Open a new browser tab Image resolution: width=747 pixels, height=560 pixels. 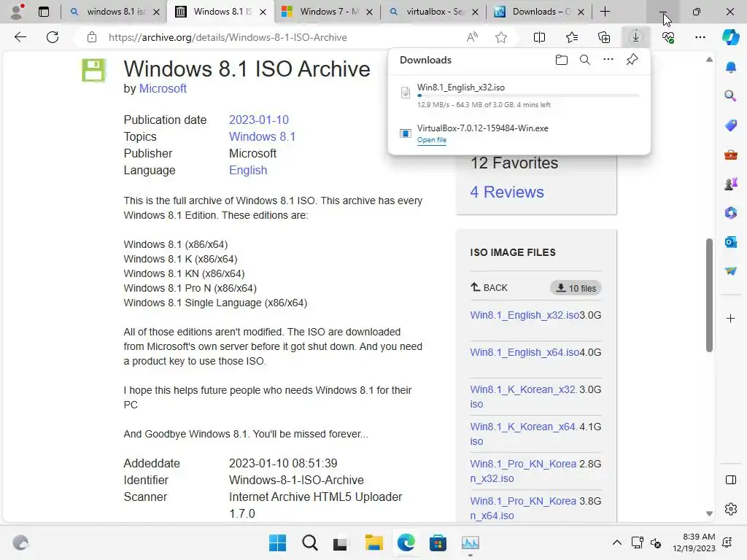click(x=605, y=12)
